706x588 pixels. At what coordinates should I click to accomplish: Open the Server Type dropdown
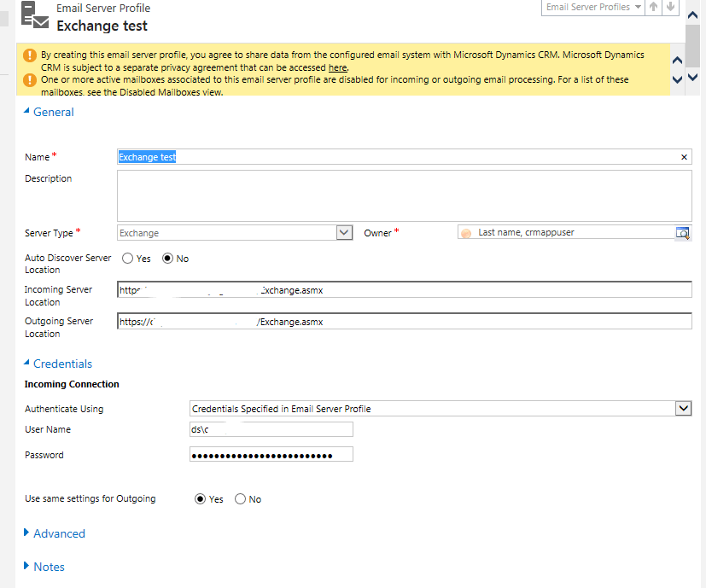(x=344, y=232)
